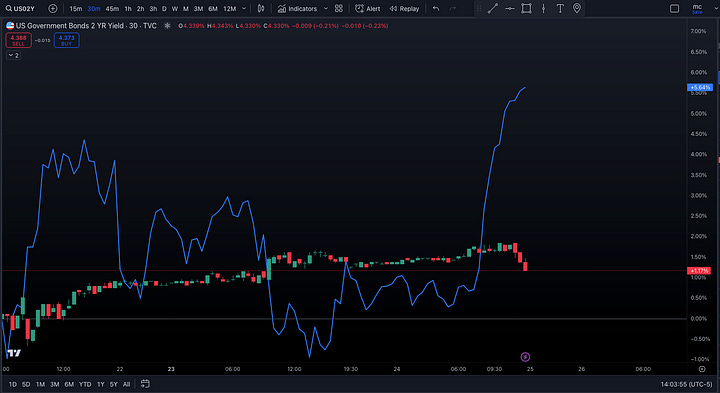This screenshot has width=720, height=393.
Task: Open the Indicators panel
Action: (297, 8)
